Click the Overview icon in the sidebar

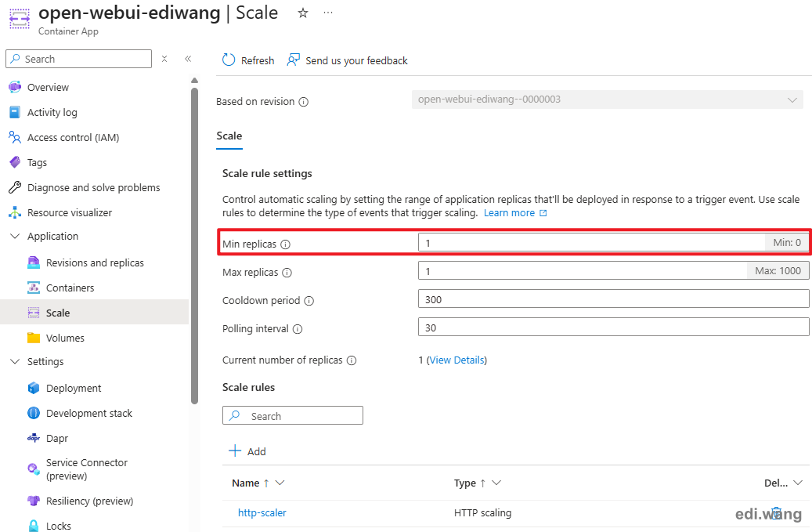click(15, 87)
